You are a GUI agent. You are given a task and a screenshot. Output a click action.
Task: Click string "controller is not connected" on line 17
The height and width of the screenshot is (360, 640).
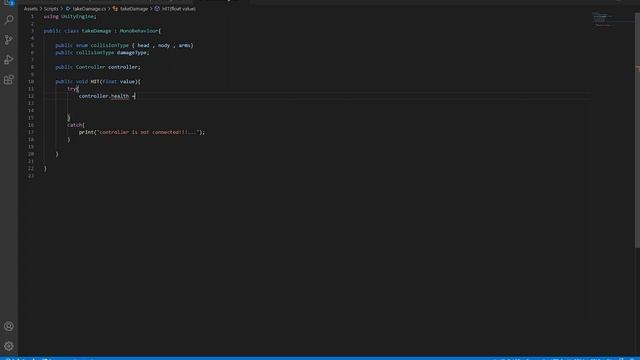(149, 132)
